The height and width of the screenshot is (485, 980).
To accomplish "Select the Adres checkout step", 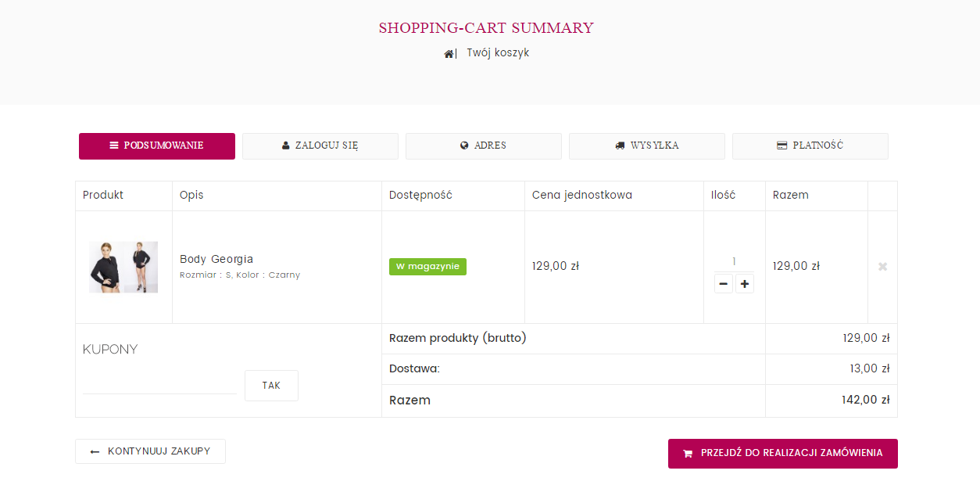I will tap(483, 146).
